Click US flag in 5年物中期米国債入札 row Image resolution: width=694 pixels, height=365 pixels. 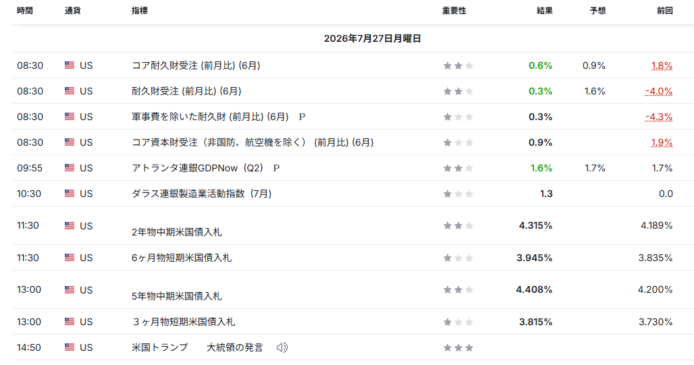click(x=69, y=290)
